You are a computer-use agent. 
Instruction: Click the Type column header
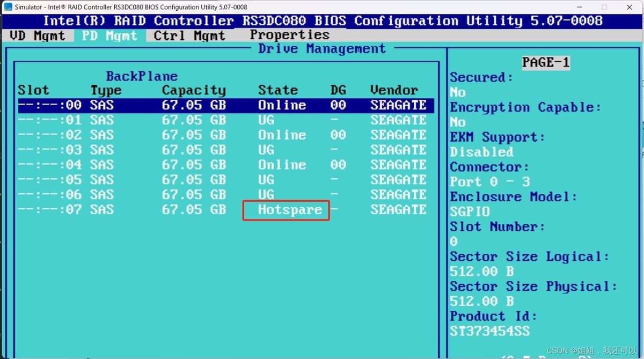point(106,90)
